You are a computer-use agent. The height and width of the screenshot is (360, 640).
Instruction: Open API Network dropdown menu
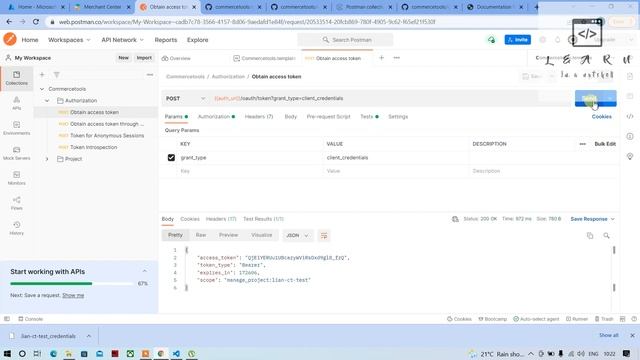click(x=122, y=40)
